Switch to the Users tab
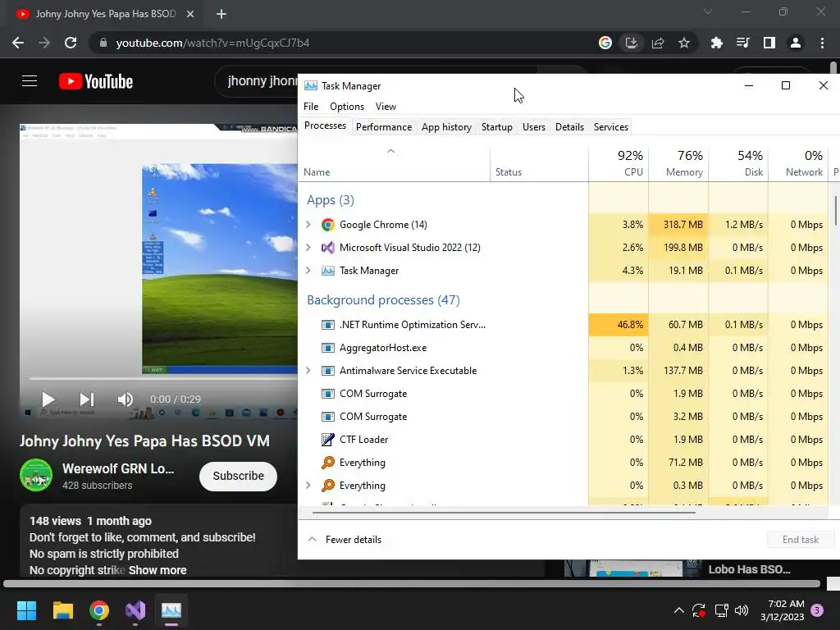Image resolution: width=840 pixels, height=630 pixels. [534, 127]
